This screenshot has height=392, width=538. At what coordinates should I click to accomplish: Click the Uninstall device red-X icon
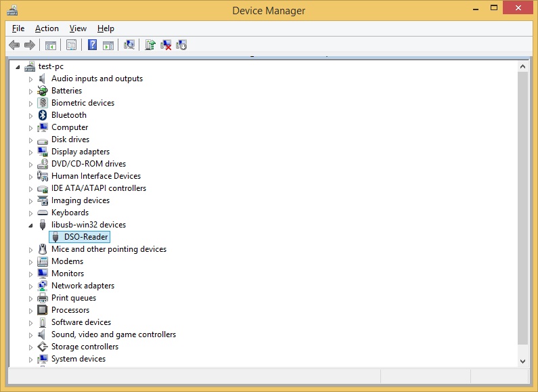166,45
